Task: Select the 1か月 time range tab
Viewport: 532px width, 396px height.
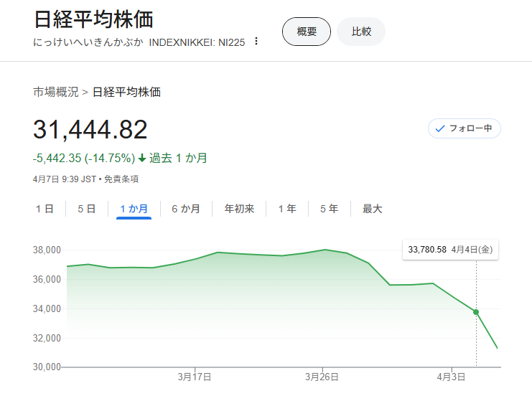Action: pos(134,209)
